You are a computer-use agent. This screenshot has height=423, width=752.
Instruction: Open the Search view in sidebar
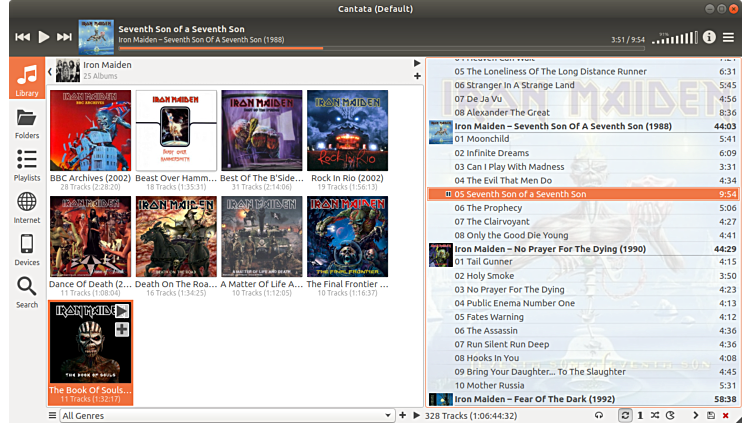(x=27, y=291)
